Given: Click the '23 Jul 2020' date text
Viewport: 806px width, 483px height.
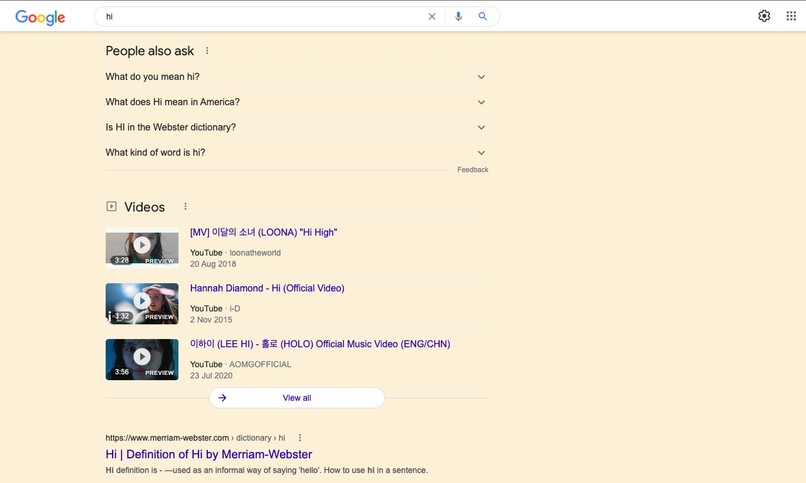Looking at the screenshot, I should 211,376.
